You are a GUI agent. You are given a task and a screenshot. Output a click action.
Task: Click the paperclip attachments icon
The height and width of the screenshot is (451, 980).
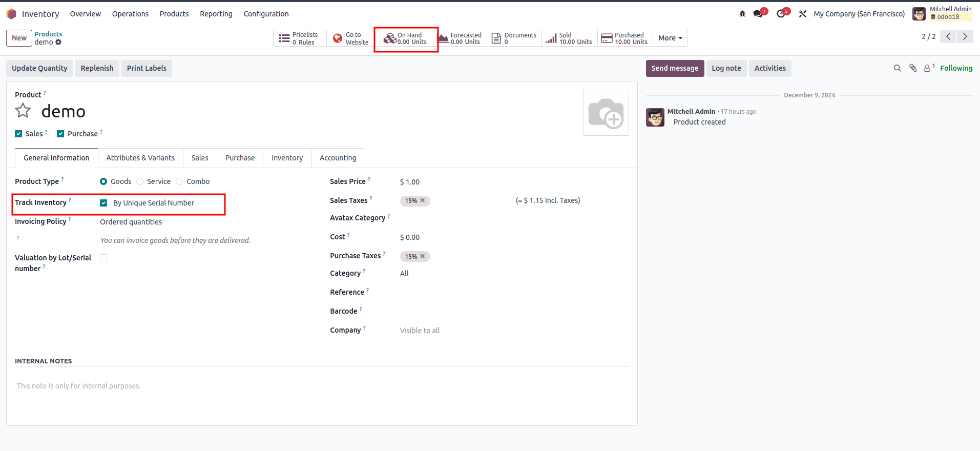pyautogui.click(x=913, y=68)
